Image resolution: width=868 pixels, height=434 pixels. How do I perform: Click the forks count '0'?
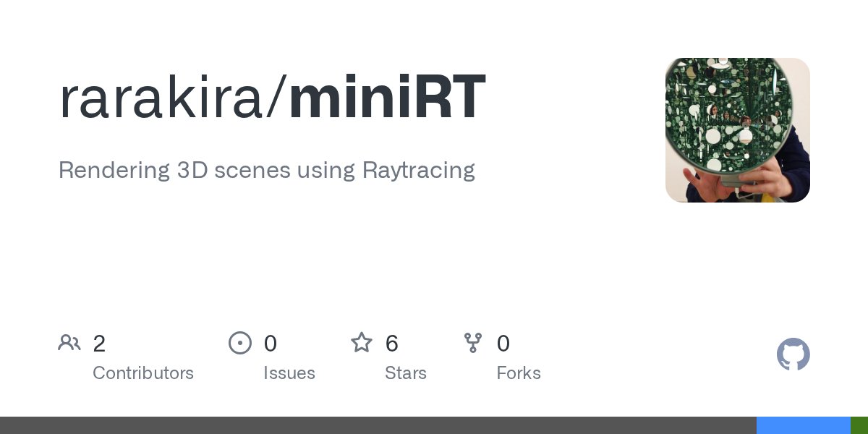(503, 344)
